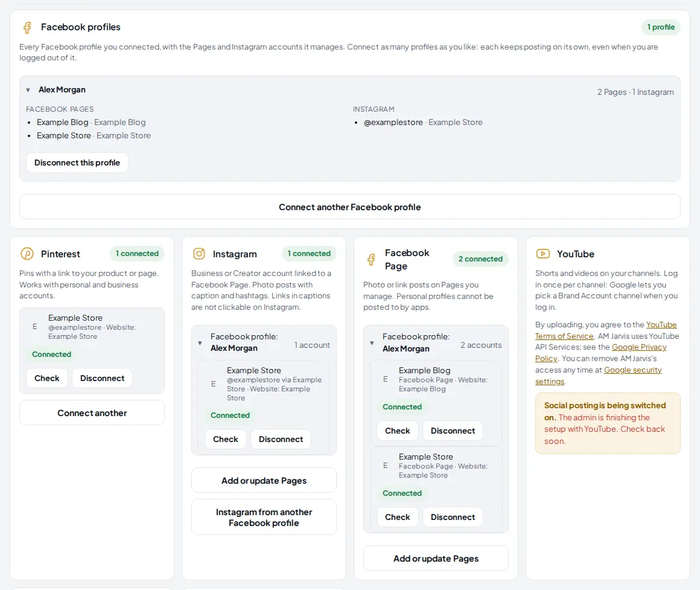Click the '2 Pages · 1 Instagram' summary

pyautogui.click(x=635, y=92)
